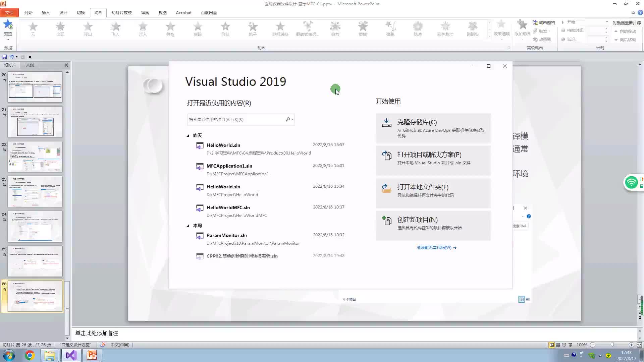
Task: Click the Preview animation star icon
Action: 8,25
